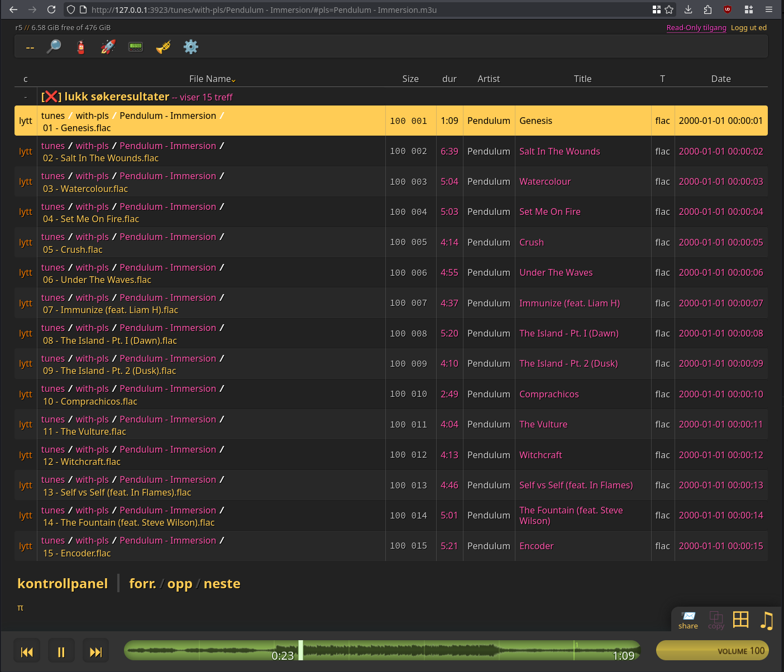Image resolution: width=784 pixels, height=672 pixels.
Task: Open the fire extinguisher unpost tab
Action: click(x=81, y=47)
